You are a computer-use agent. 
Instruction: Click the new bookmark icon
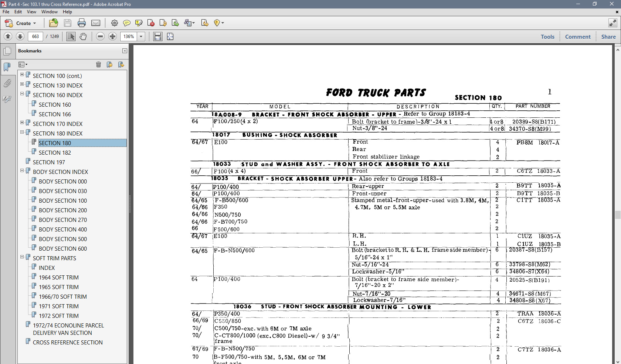(x=109, y=65)
